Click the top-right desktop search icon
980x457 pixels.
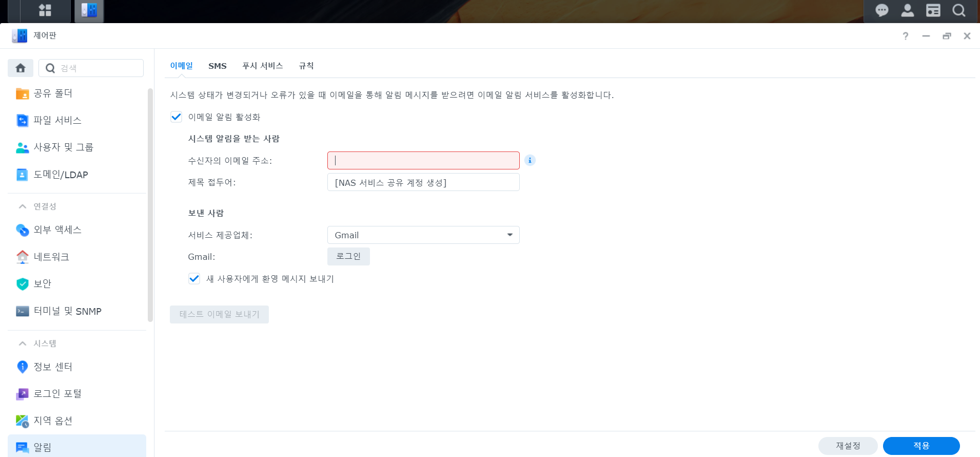click(958, 10)
